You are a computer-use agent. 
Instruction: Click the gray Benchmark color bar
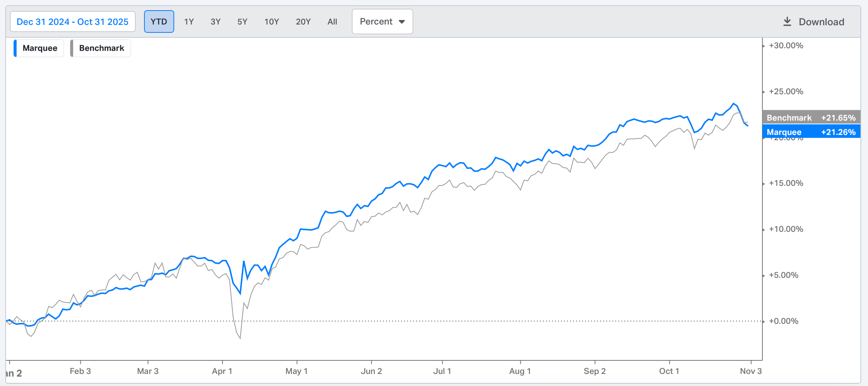72,48
